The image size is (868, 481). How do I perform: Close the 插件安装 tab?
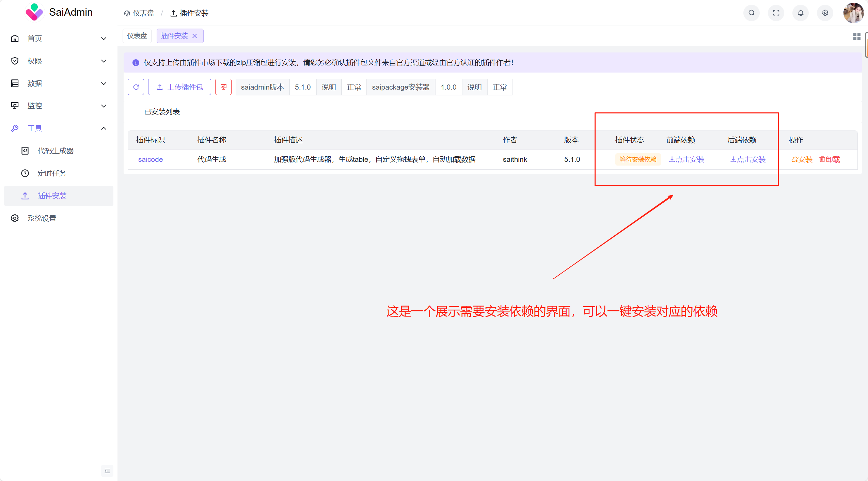point(195,36)
